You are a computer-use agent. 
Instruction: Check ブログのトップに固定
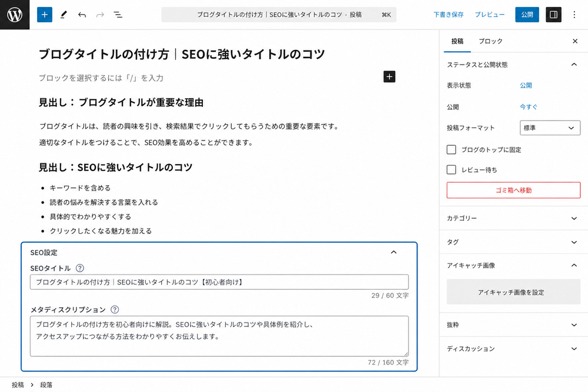point(452,149)
